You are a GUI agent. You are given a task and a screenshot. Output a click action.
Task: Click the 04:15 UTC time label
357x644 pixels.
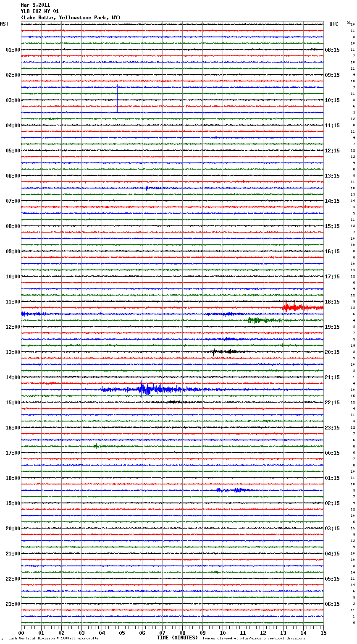(x=332, y=554)
